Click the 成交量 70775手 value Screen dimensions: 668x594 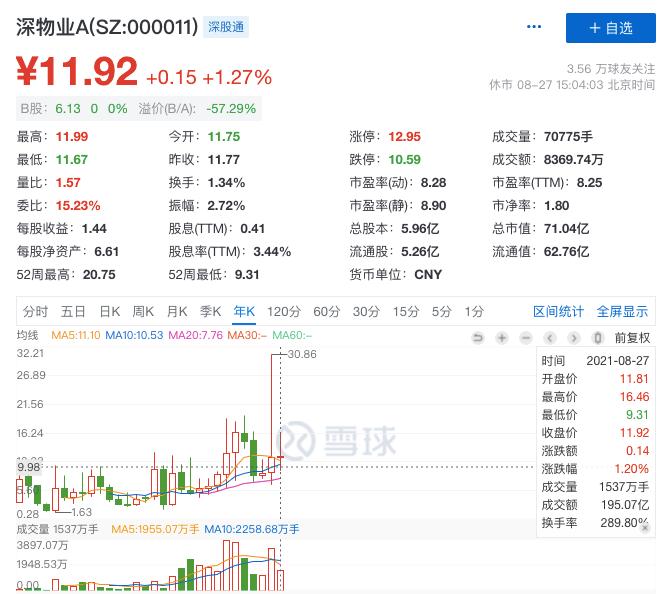(568, 137)
